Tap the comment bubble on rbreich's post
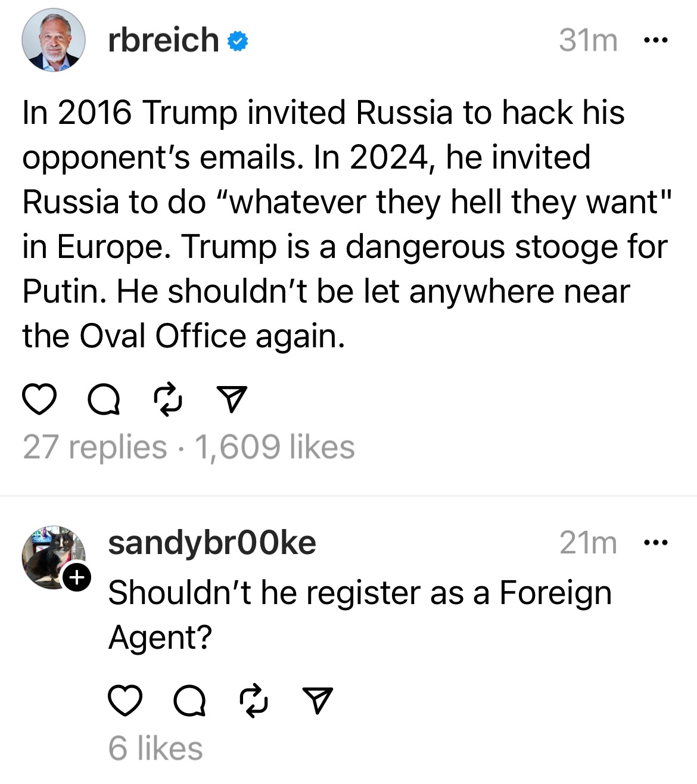 [x=104, y=400]
